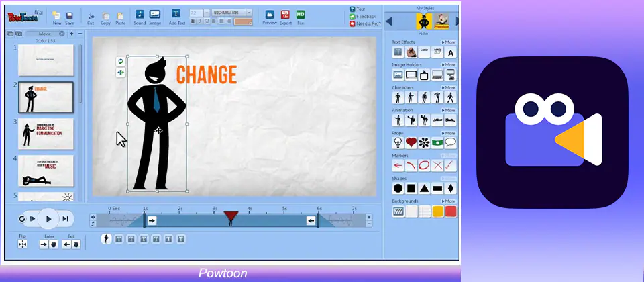Viewport: 644px width, 282px height.
Task: Expand More Image Holders
Action: click(x=449, y=65)
